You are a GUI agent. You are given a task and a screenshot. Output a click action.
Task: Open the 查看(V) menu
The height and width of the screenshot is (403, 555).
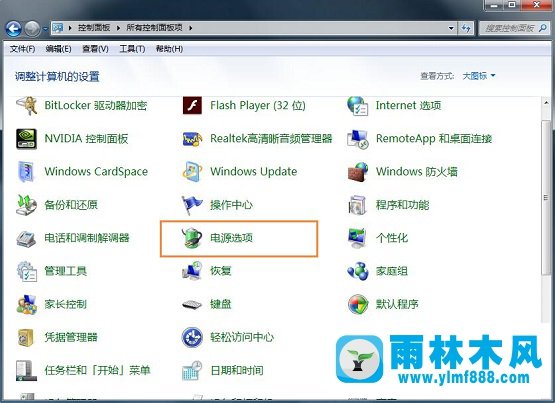(x=95, y=49)
